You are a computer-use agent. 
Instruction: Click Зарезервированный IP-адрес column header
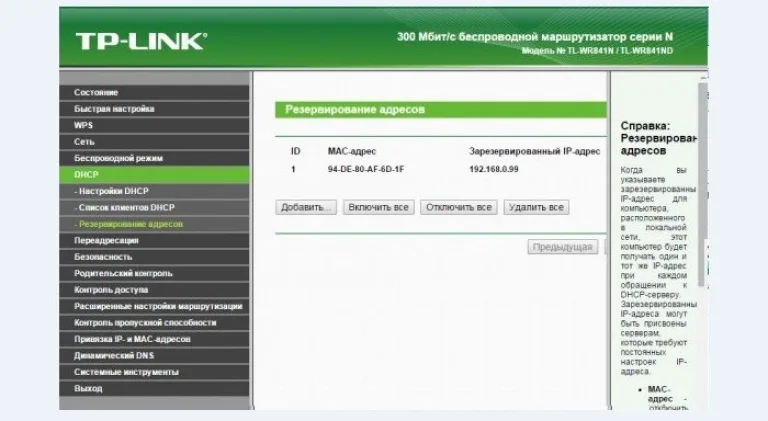point(534,151)
